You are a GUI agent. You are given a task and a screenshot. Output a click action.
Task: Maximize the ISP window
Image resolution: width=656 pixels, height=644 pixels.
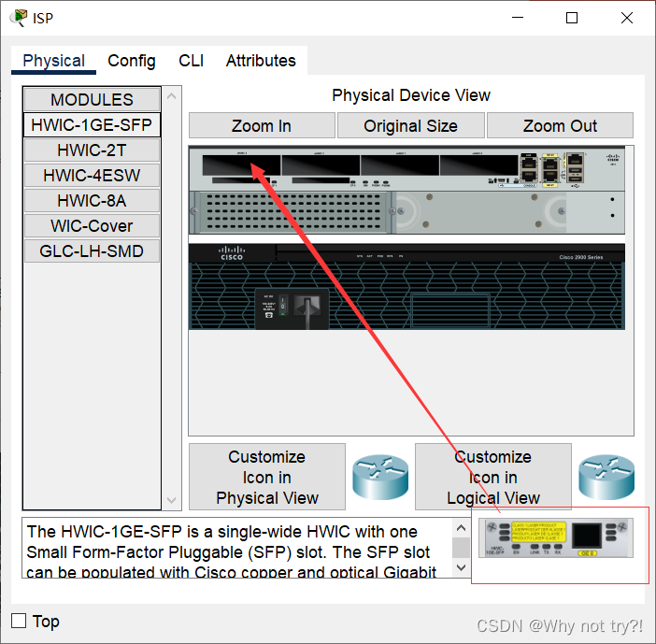tap(572, 18)
